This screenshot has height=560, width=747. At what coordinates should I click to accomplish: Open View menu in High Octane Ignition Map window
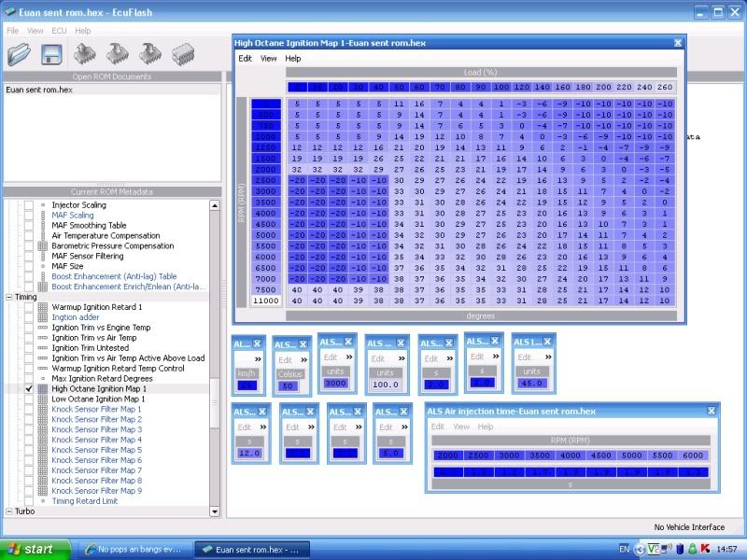coord(269,58)
